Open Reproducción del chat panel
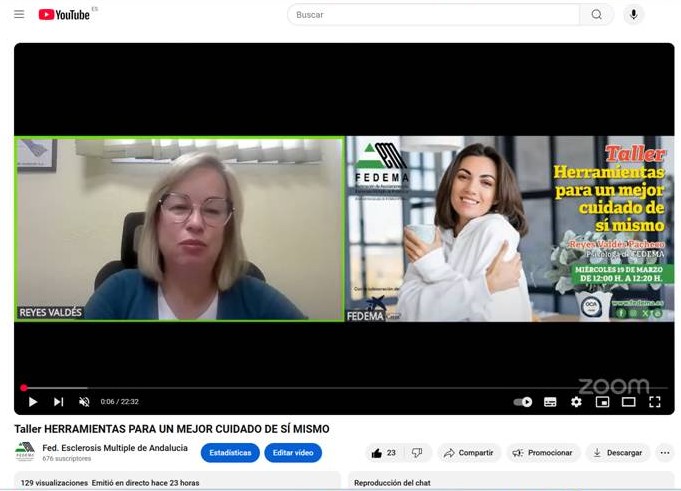Screen dimensions: 681x491 (511, 482)
